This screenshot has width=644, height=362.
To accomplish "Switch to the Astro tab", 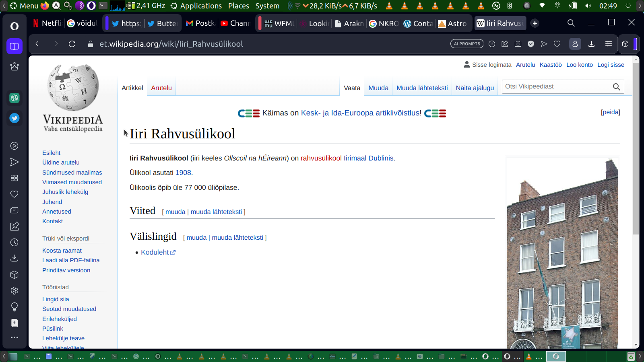I will (453, 23).
